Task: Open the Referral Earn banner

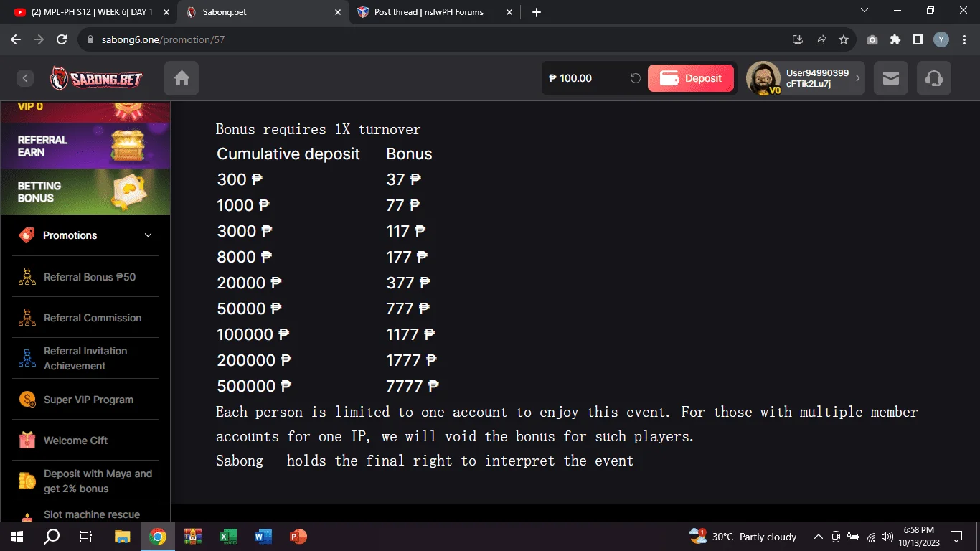Action: click(85, 146)
